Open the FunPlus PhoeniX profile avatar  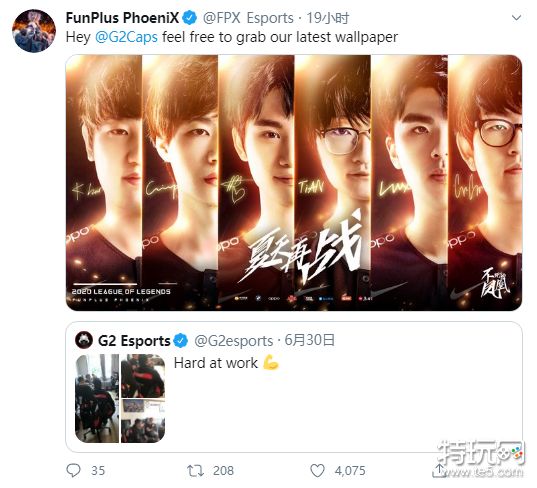(x=34, y=31)
